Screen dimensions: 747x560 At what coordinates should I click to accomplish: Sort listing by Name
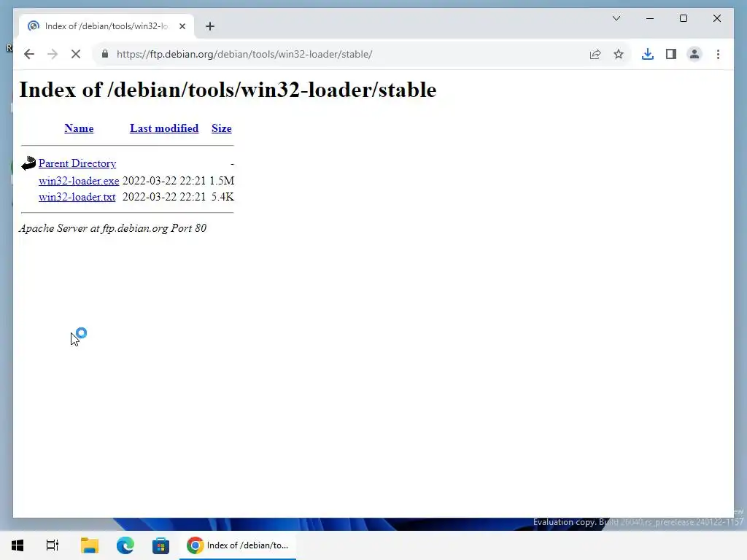(79, 128)
